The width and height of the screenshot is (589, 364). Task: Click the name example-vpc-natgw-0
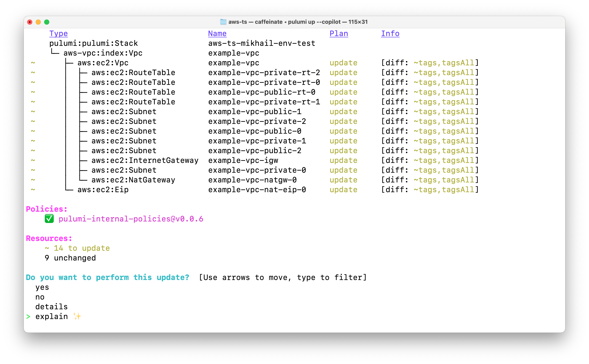tap(252, 180)
